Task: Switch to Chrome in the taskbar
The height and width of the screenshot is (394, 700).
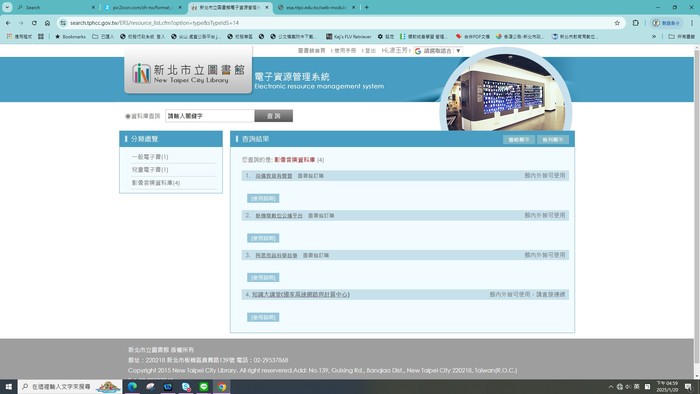Action: [x=222, y=386]
